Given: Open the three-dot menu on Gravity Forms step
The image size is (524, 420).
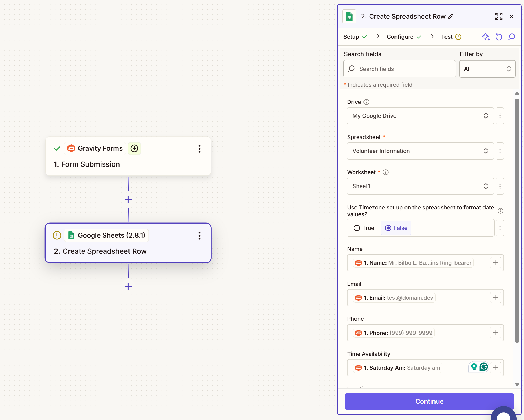Looking at the screenshot, I should 199,149.
